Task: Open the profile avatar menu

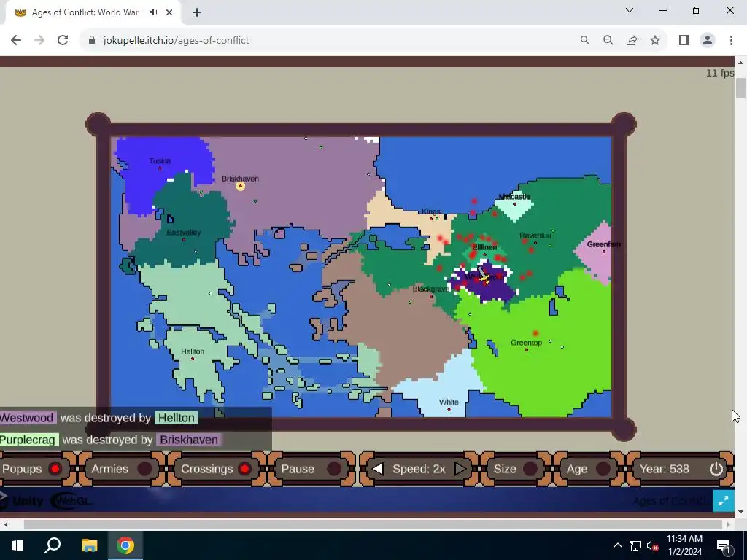Action: pyautogui.click(x=708, y=41)
